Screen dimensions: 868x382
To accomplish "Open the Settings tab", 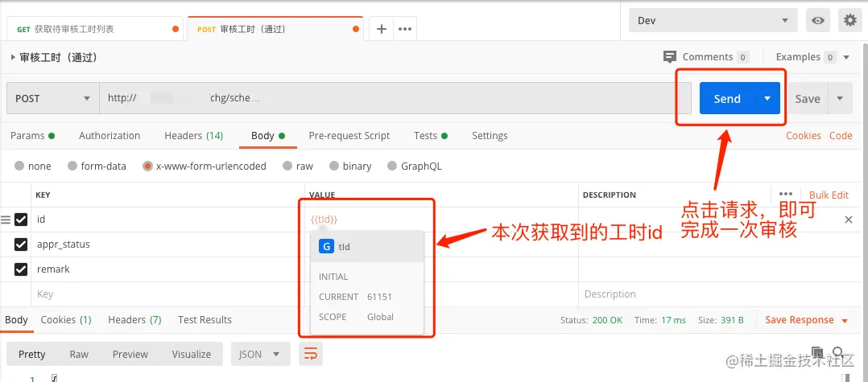I will [490, 135].
